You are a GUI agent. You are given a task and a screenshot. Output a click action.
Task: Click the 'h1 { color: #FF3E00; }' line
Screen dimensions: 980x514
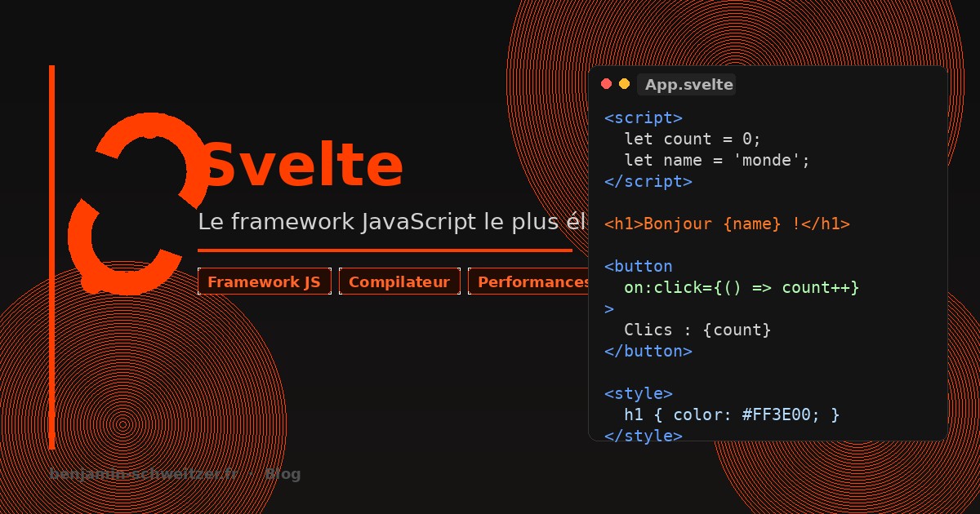pyautogui.click(x=732, y=414)
